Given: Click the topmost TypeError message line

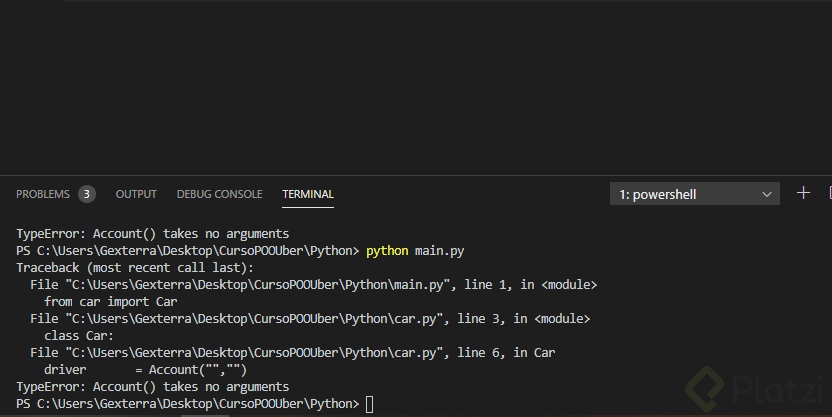Looking at the screenshot, I should (x=152, y=234).
